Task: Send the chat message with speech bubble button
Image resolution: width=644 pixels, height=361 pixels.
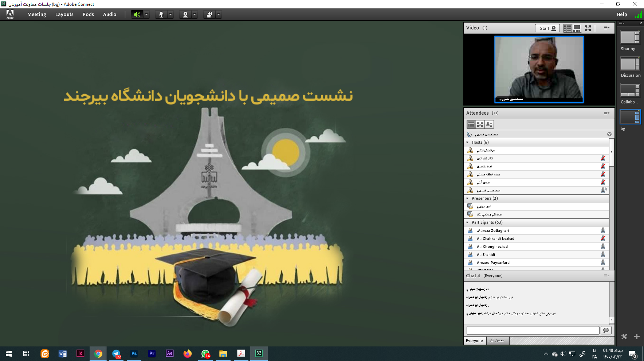Action: (606, 330)
